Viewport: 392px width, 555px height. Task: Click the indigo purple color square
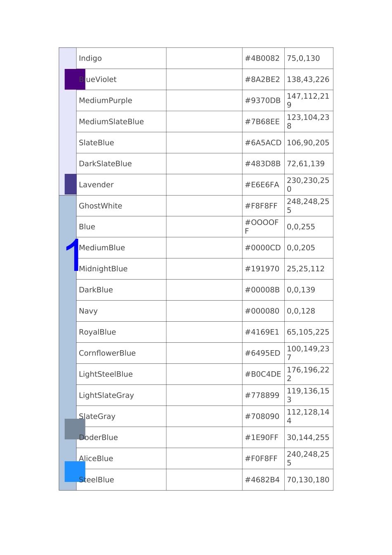click(75, 79)
